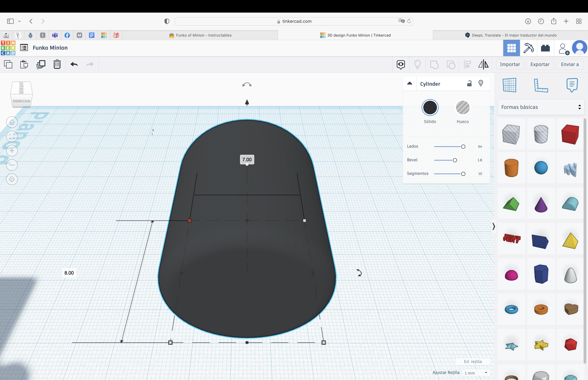Collapse shapes panel with chevron
The width and height of the screenshot is (588, 380).
point(494,226)
